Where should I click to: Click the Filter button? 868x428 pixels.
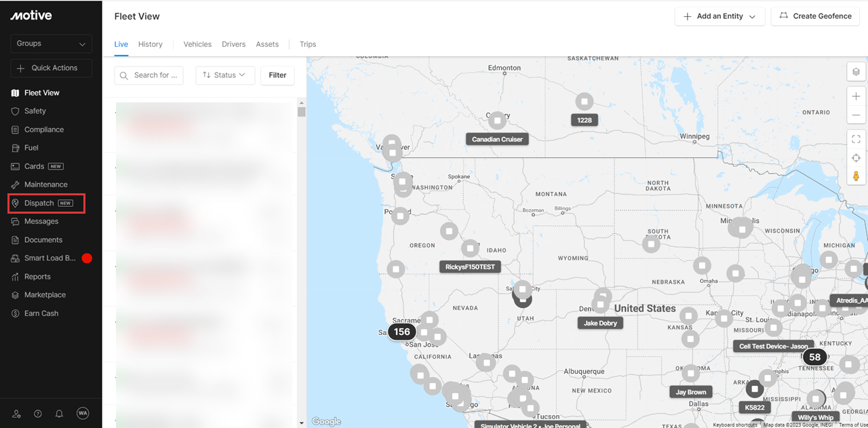(277, 75)
